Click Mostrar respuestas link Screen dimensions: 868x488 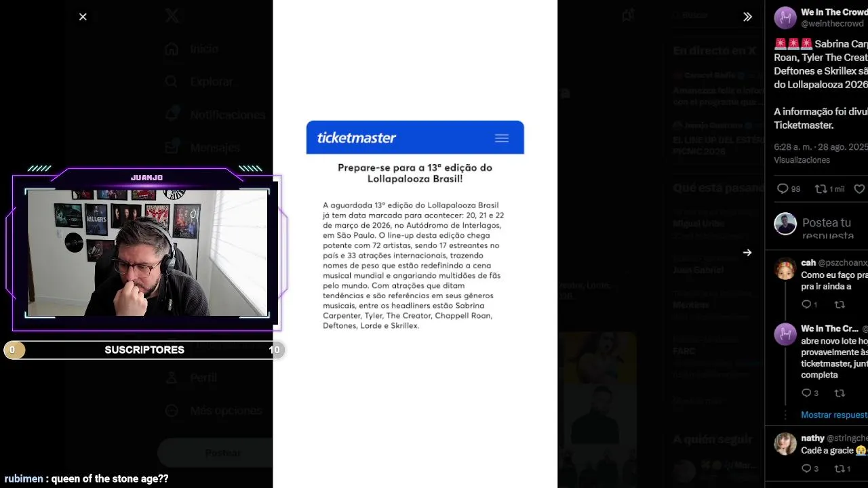834,415
